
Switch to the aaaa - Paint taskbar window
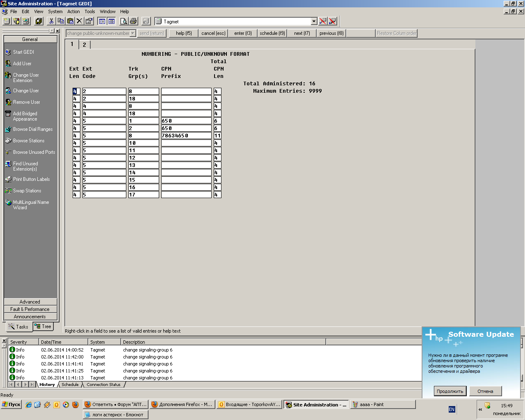click(383, 404)
